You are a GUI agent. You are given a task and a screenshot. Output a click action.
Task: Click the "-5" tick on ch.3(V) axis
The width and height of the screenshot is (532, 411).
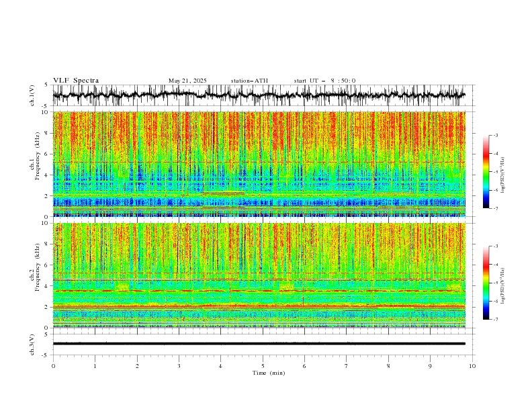click(x=46, y=355)
